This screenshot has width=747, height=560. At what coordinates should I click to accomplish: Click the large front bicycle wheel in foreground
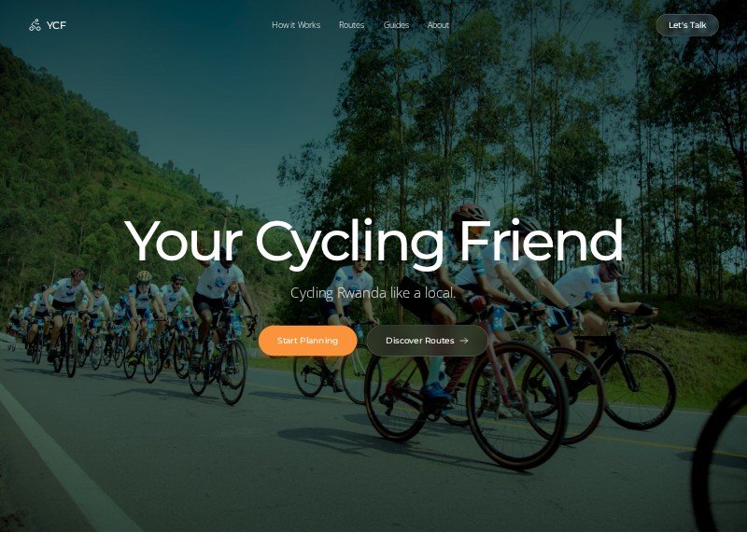[x=518, y=405]
